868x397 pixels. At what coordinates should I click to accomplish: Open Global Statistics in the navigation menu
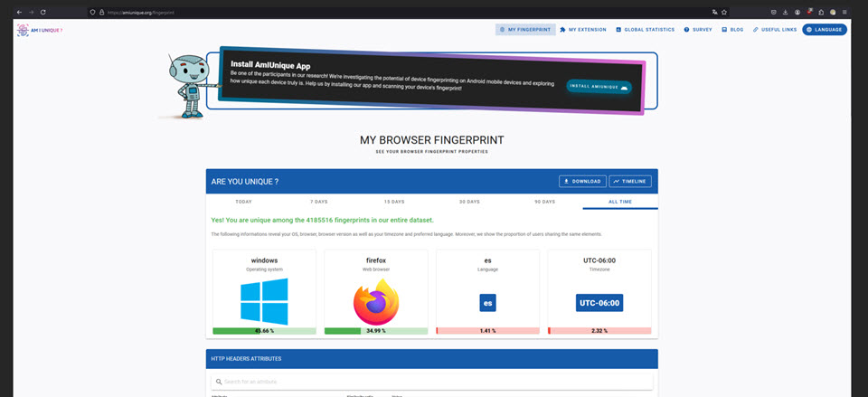pos(645,30)
